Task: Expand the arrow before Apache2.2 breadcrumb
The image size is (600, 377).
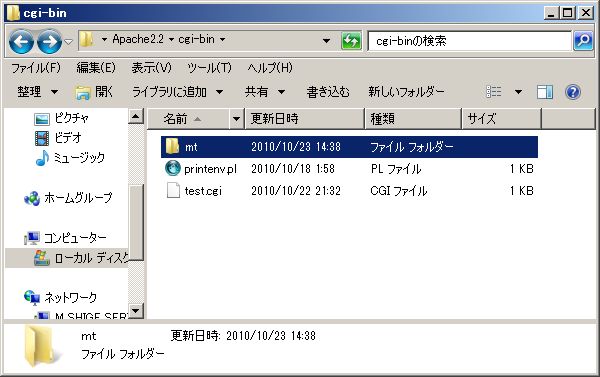Action: 104,40
